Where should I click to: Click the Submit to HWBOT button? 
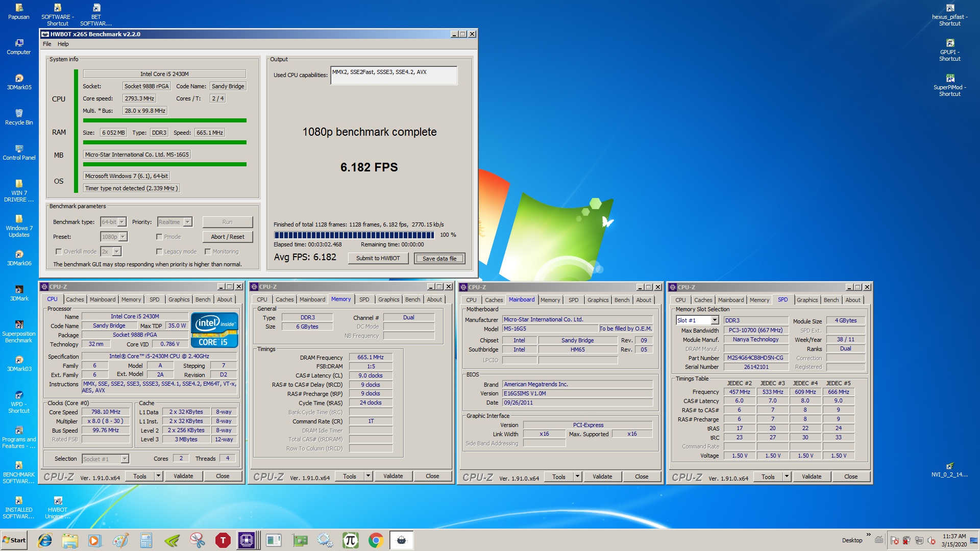click(378, 258)
